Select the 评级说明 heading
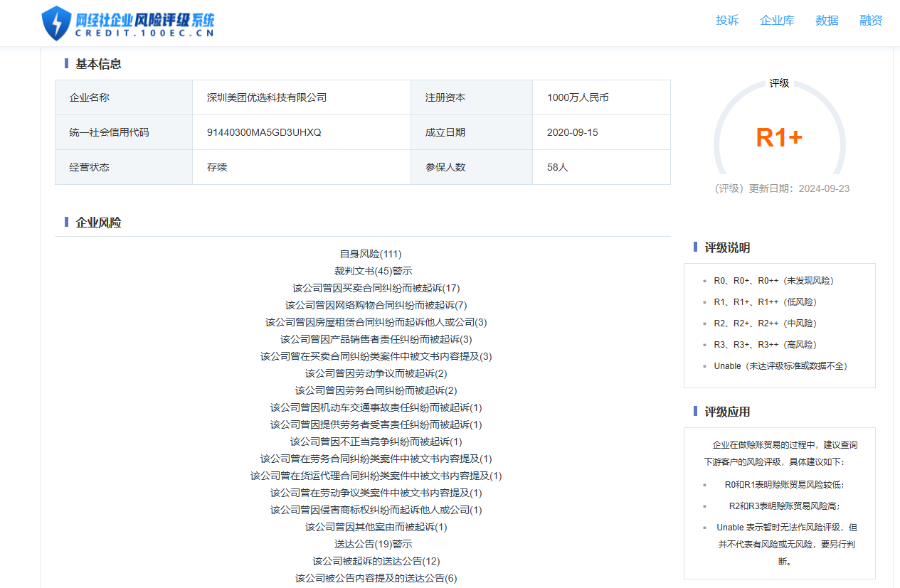The width and height of the screenshot is (900, 588). click(727, 247)
